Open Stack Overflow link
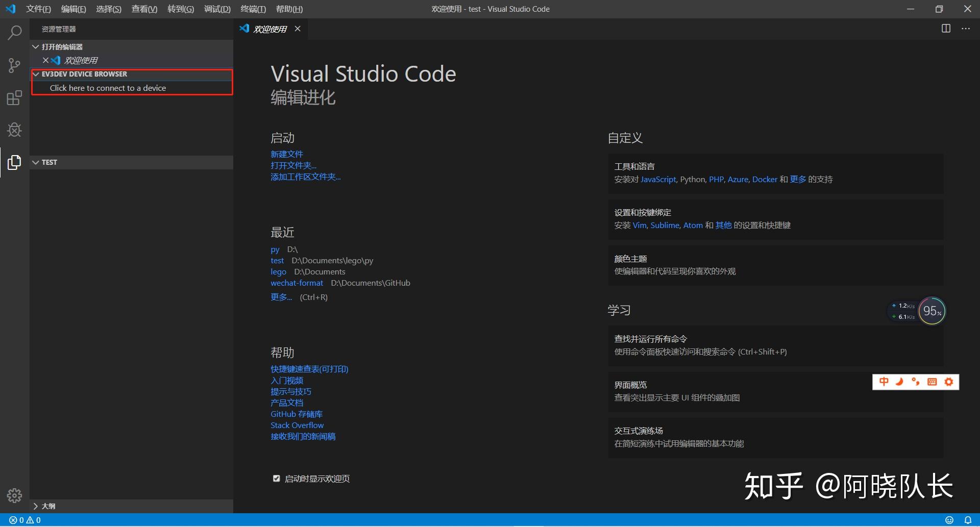 click(297, 425)
